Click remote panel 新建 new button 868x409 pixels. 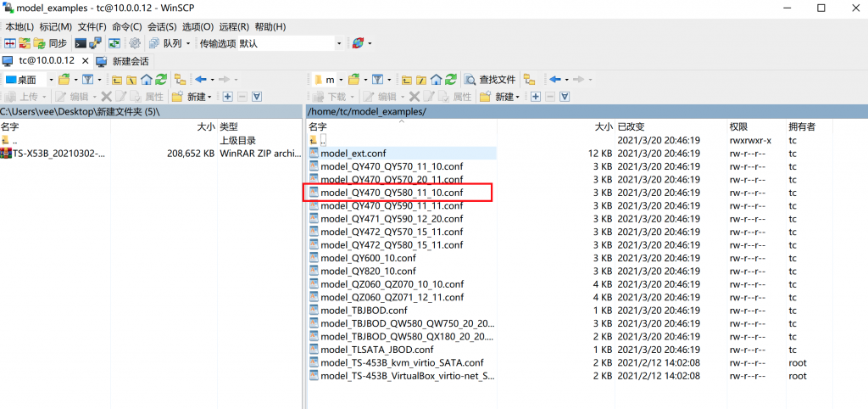(500, 97)
